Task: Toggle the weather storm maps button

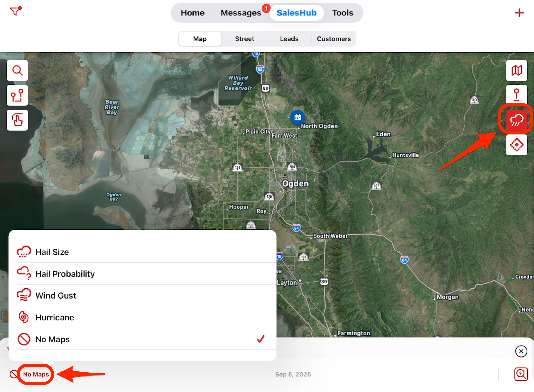Action: [517, 120]
